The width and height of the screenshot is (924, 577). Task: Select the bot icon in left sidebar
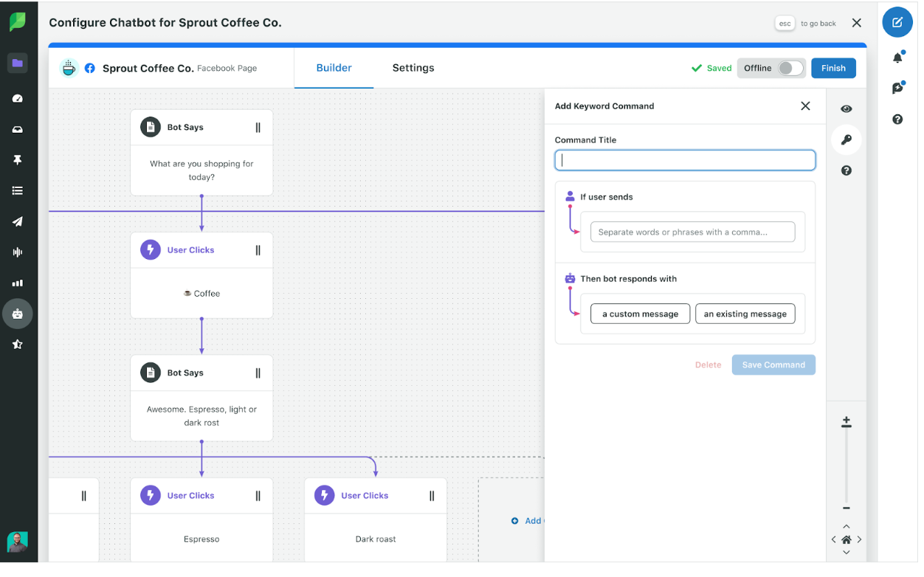point(18,314)
